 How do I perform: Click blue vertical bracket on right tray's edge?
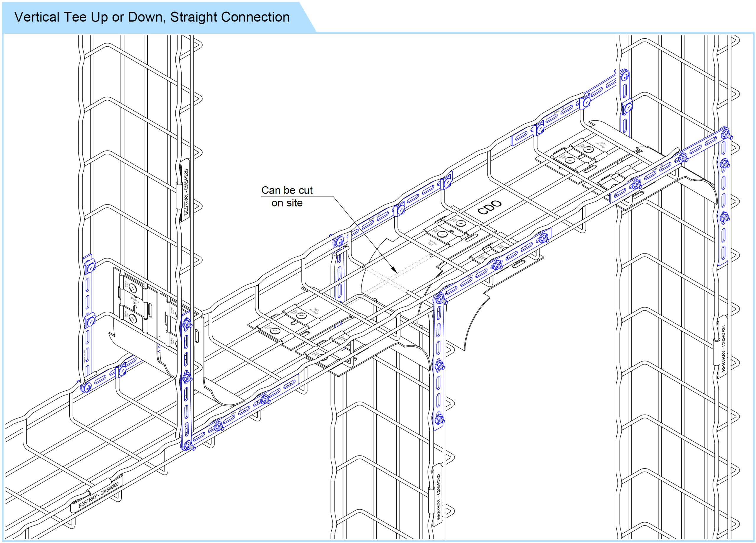(x=724, y=200)
